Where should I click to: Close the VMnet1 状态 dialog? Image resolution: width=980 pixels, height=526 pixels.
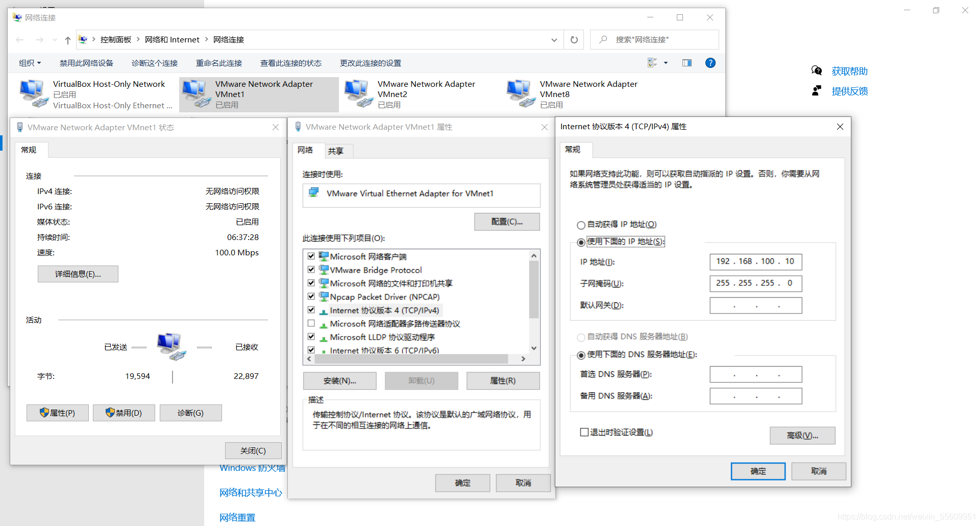(276, 127)
